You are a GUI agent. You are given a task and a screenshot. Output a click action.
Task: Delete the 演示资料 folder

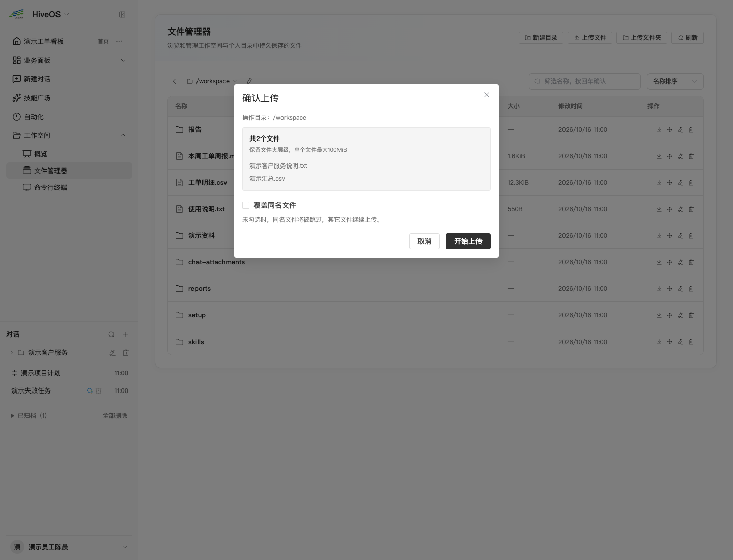click(x=691, y=236)
